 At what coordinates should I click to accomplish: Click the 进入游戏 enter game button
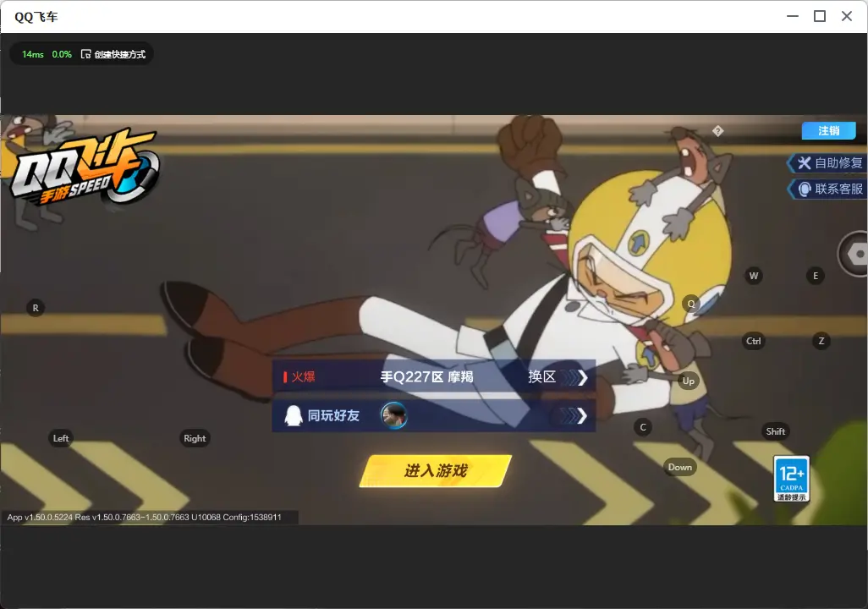[436, 471]
